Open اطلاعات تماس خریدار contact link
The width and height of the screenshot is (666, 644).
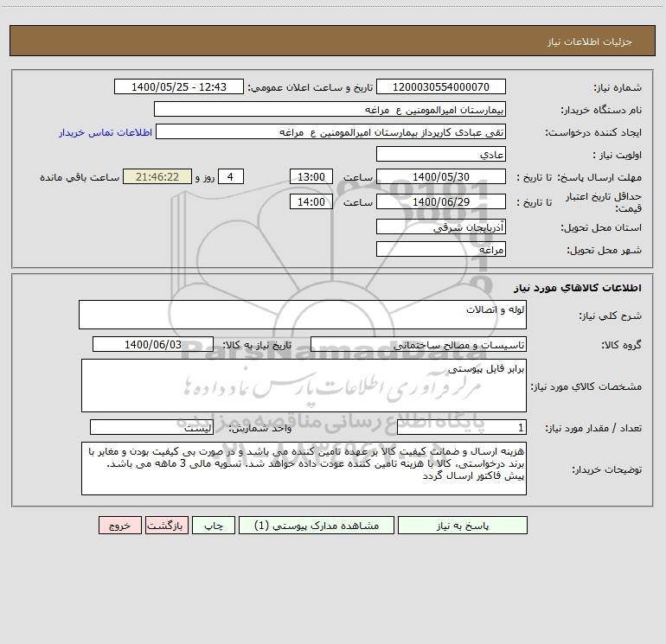(106, 132)
